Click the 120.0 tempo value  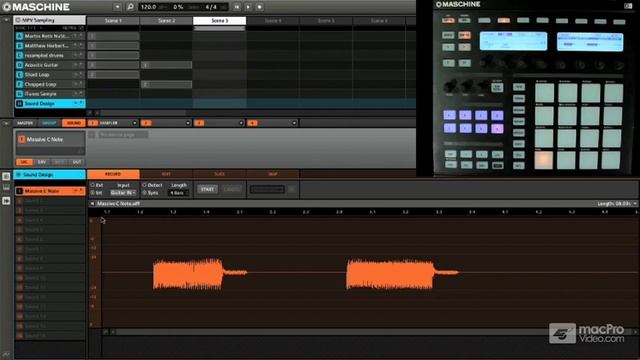tap(149, 7)
